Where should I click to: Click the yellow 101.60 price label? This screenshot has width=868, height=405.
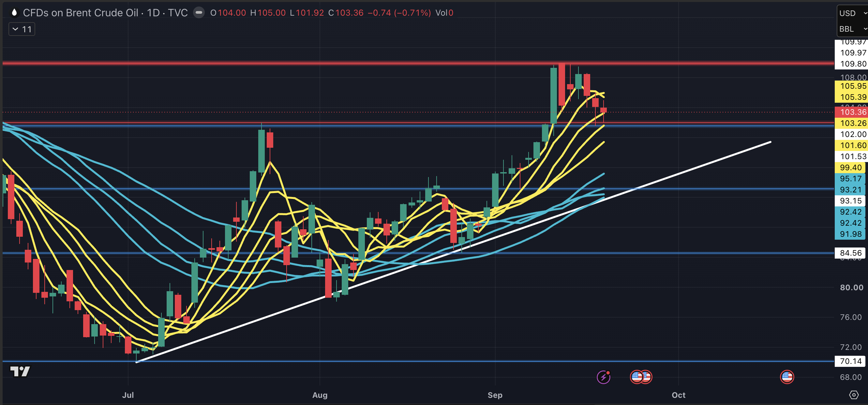click(851, 145)
